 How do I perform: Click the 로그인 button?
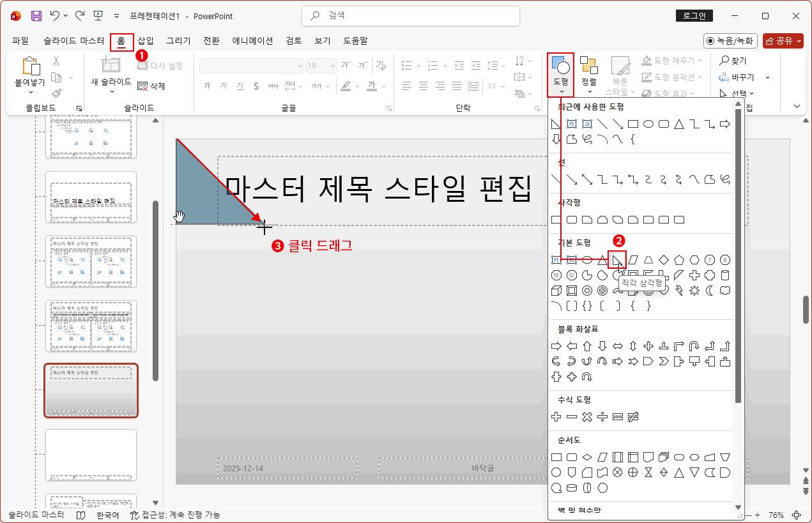coord(694,15)
